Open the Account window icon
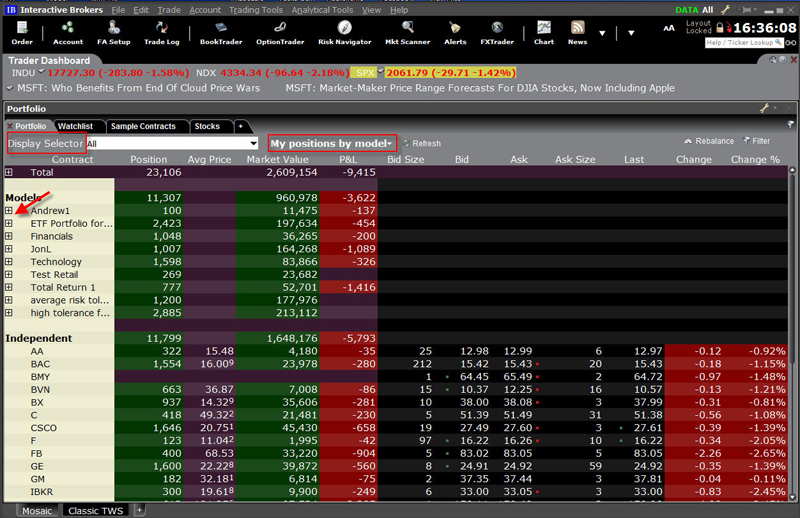 (68, 33)
